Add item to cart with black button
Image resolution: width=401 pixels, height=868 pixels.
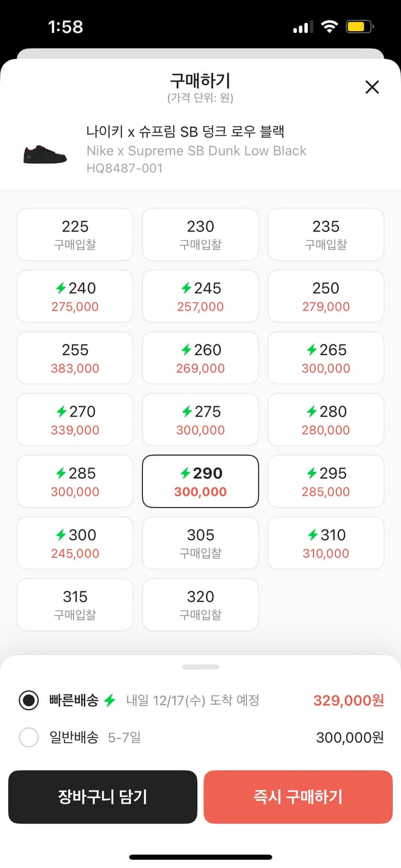coord(102,797)
